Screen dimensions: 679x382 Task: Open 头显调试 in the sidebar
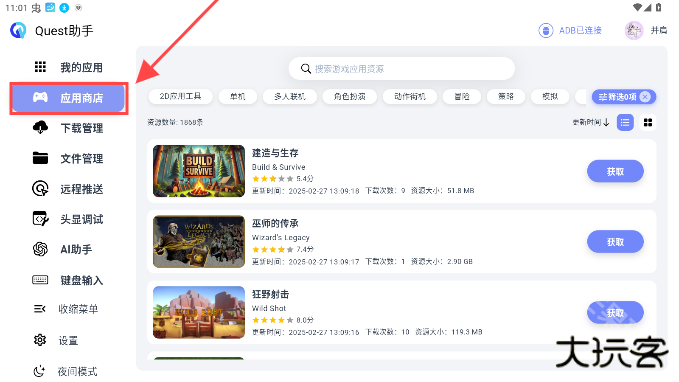pyautogui.click(x=68, y=219)
